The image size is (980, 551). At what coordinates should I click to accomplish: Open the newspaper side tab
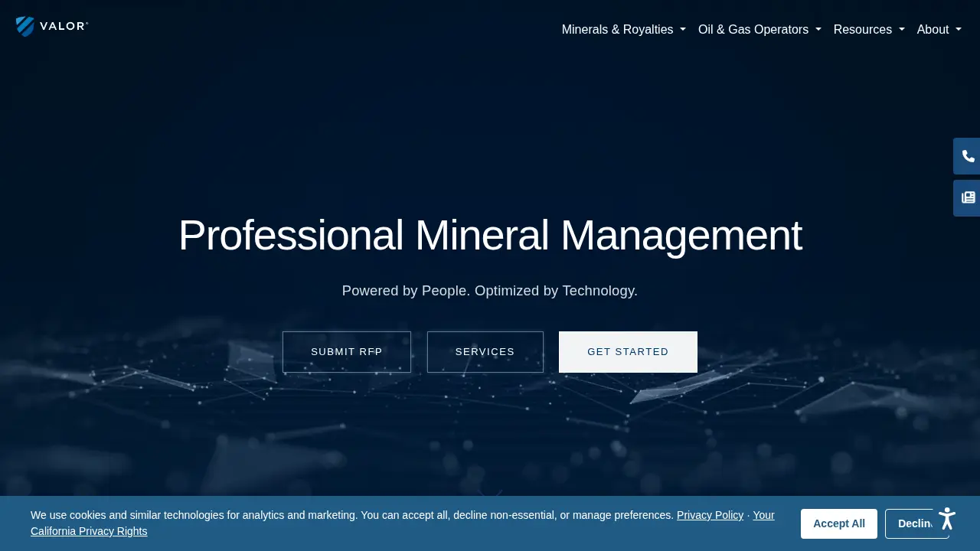click(967, 198)
